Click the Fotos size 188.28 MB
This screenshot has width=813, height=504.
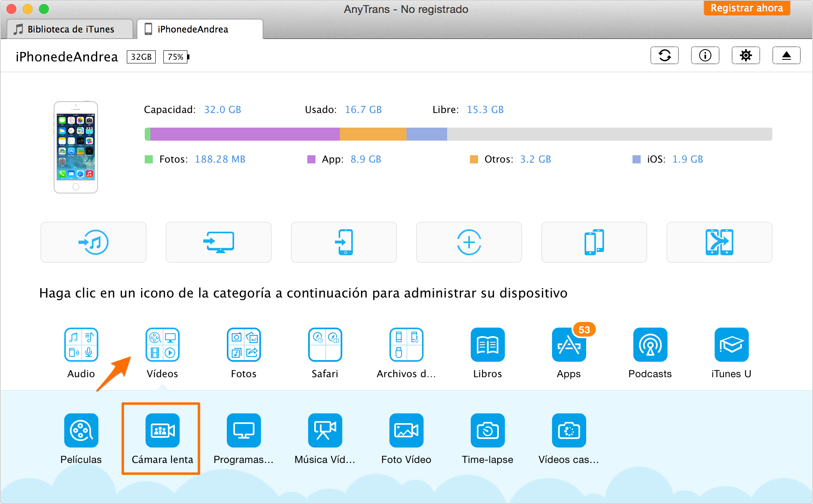point(220,159)
